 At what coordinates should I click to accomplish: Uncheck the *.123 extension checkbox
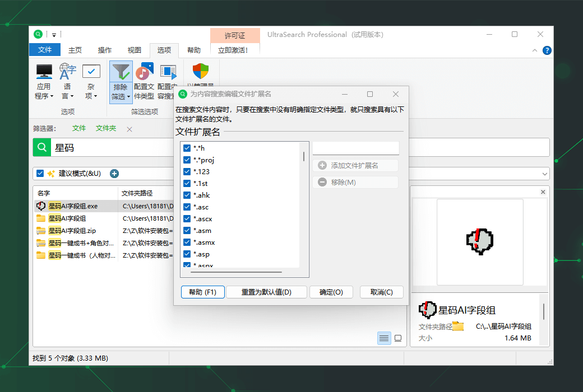point(187,172)
